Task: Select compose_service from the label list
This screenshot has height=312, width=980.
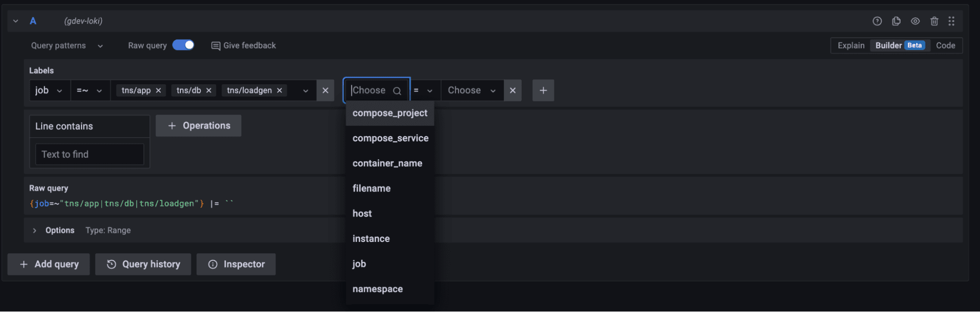Action: (x=390, y=138)
